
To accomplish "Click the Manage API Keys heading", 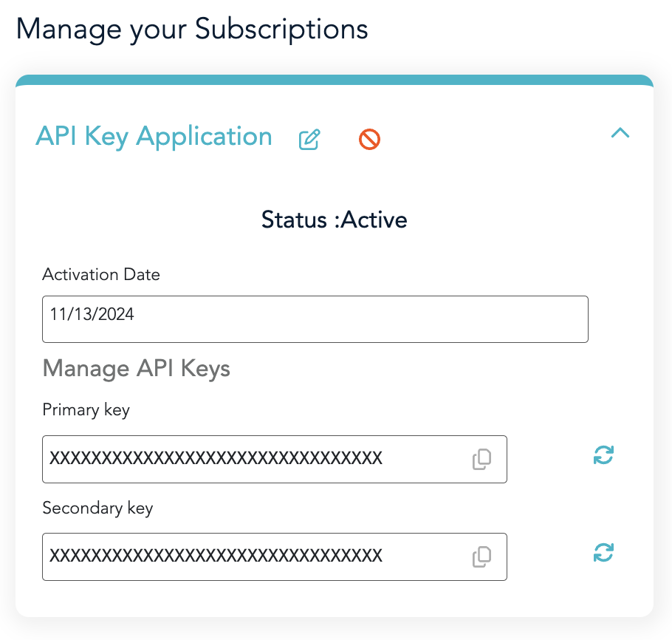I will 137,368.
